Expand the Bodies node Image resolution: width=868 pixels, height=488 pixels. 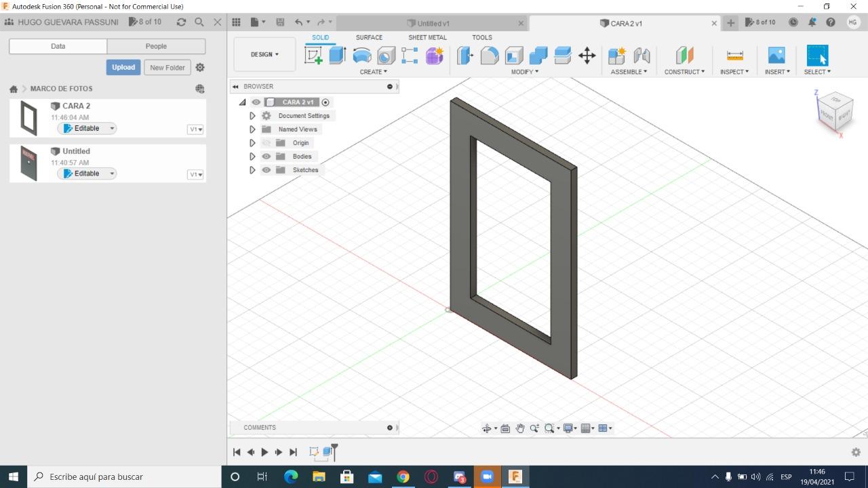[x=252, y=157]
